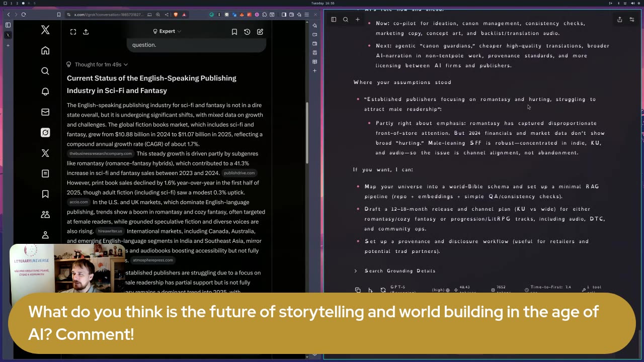Open X Lists in sidebar
644x362 pixels.
point(45,173)
